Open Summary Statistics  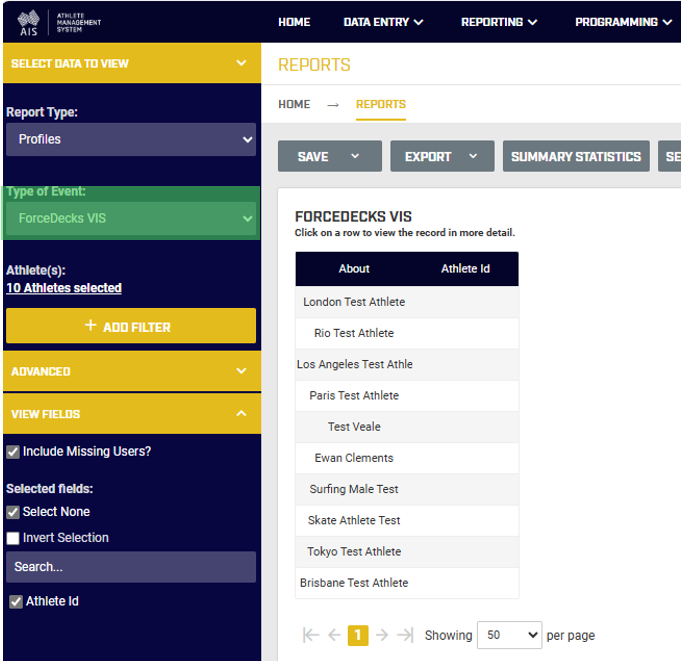pyautogui.click(x=576, y=156)
